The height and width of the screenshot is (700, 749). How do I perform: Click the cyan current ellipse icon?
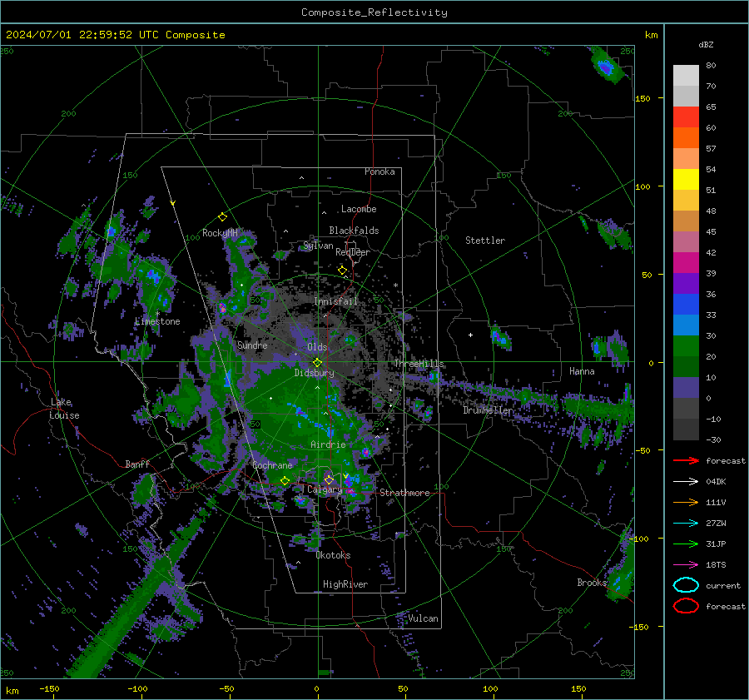686,585
